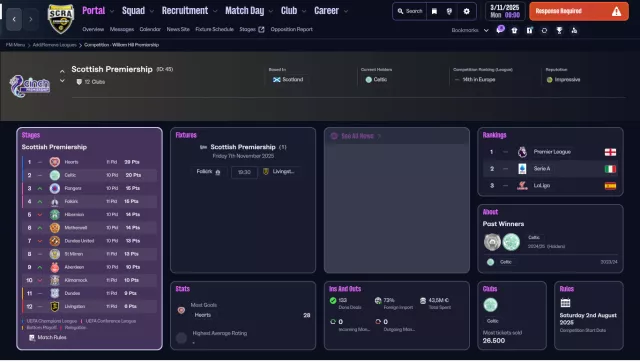This screenshot has width=640, height=362.
Task: Click Motherwell badge in league table
Action: 54,228
